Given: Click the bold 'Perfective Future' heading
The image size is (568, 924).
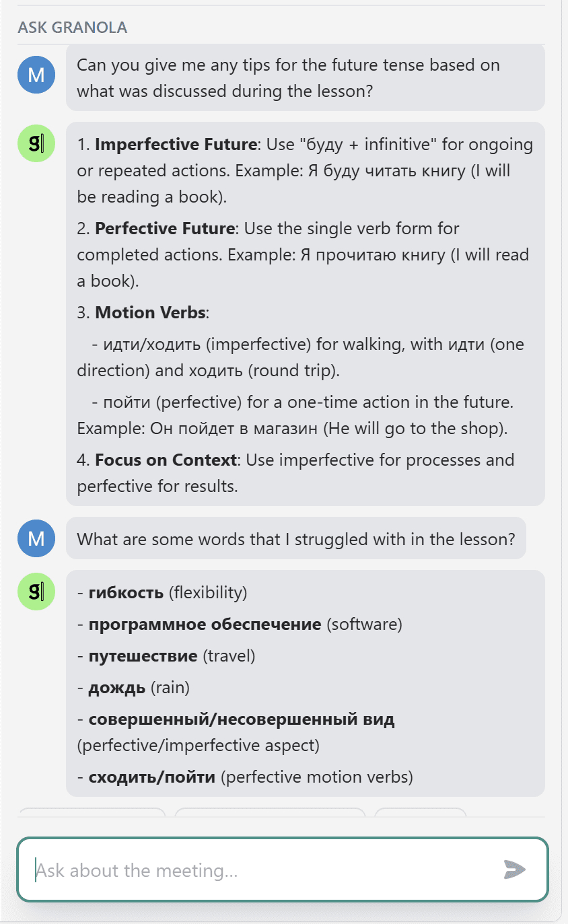Looking at the screenshot, I should tap(165, 228).
